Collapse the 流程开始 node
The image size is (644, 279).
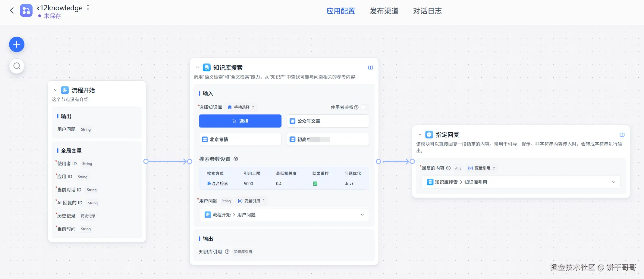55,90
